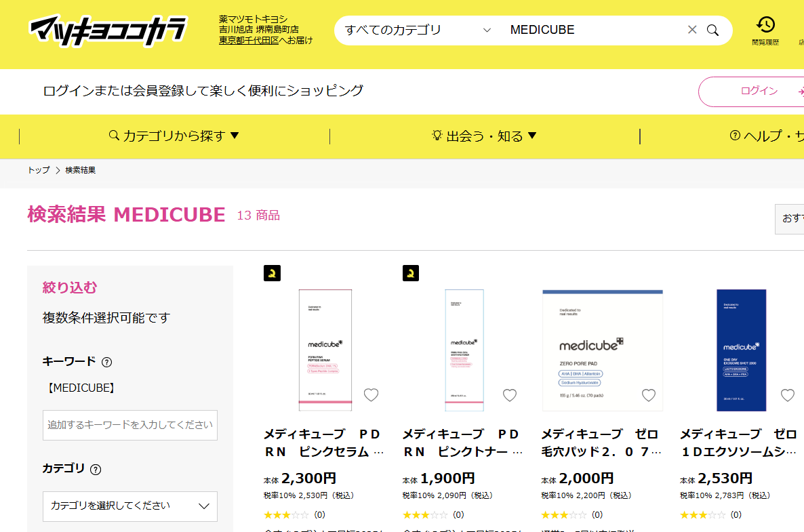
Task: Click the 検索結果 breadcrumb text
Action: [81, 170]
